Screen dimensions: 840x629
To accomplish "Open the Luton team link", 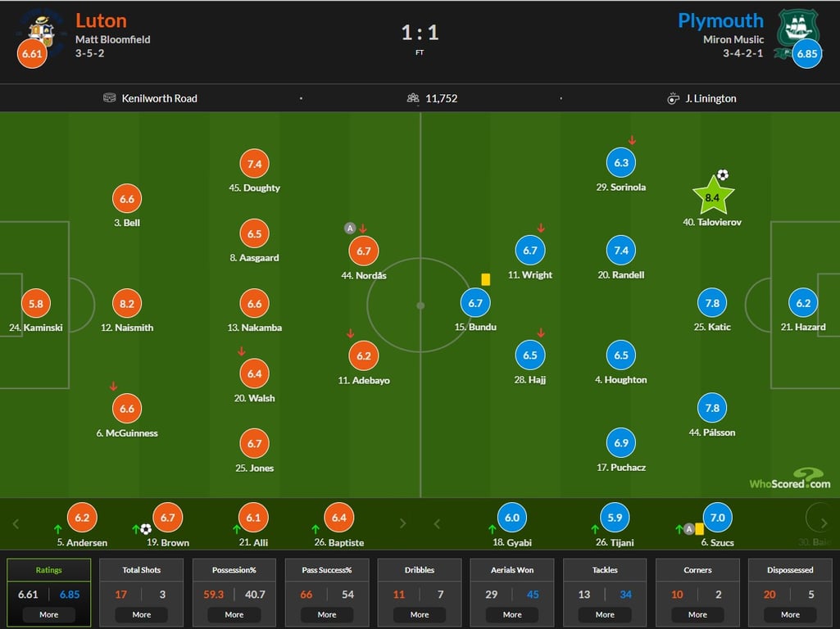I will pos(101,20).
